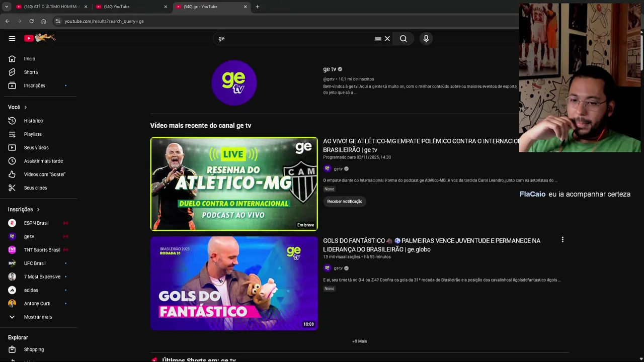The image size is (644, 362).
Task: Open Inscrições subscriptions icon
Action: tap(12, 85)
